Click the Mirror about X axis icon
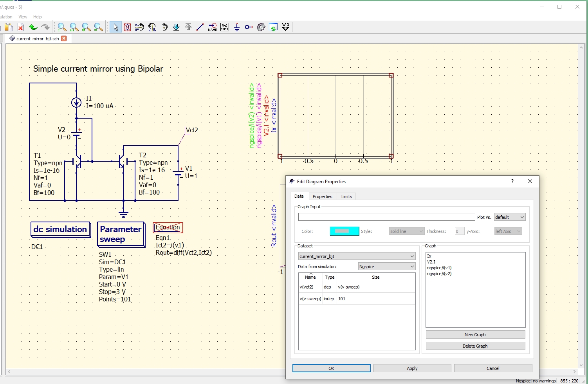Screen dimensions: 588x384 pos(139,27)
